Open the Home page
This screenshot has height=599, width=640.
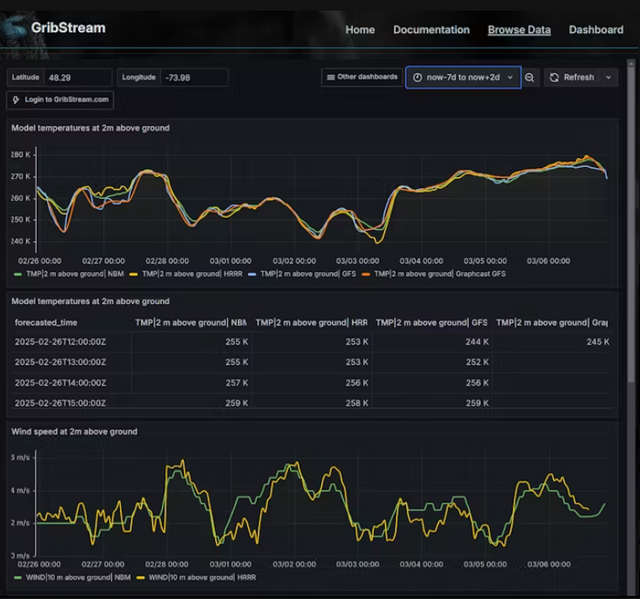[x=360, y=30]
